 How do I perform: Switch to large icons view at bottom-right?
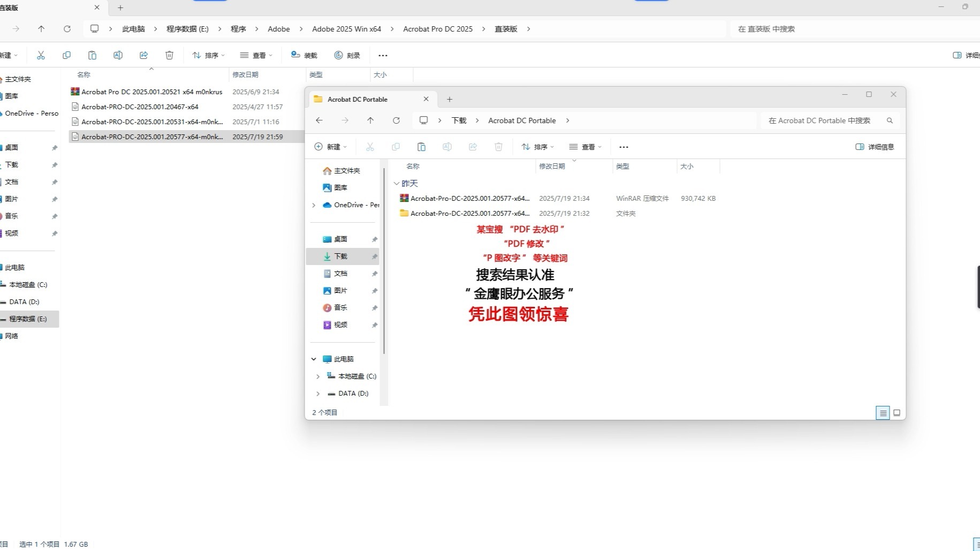[x=896, y=412]
